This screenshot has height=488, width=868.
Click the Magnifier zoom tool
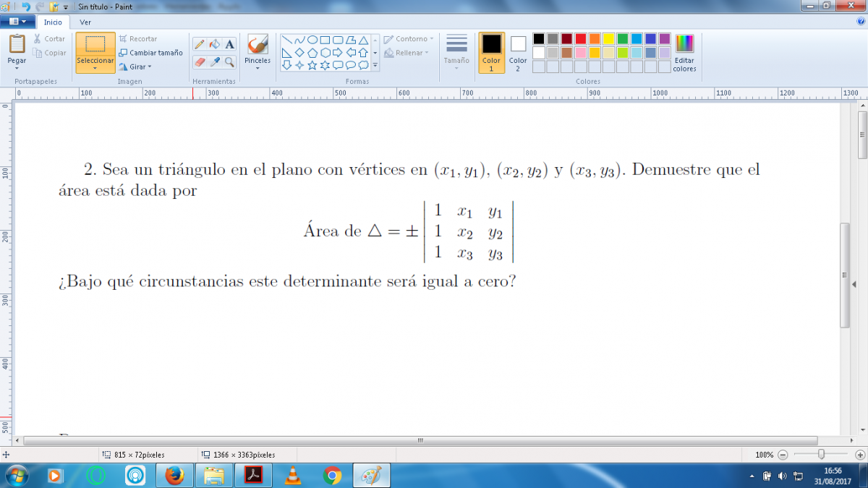coord(230,62)
